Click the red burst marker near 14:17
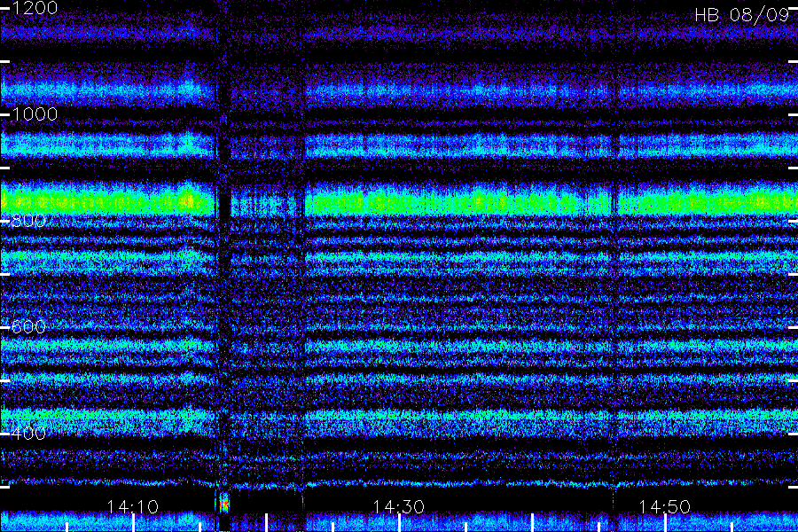Image resolution: width=798 pixels, height=532 pixels. click(x=224, y=505)
